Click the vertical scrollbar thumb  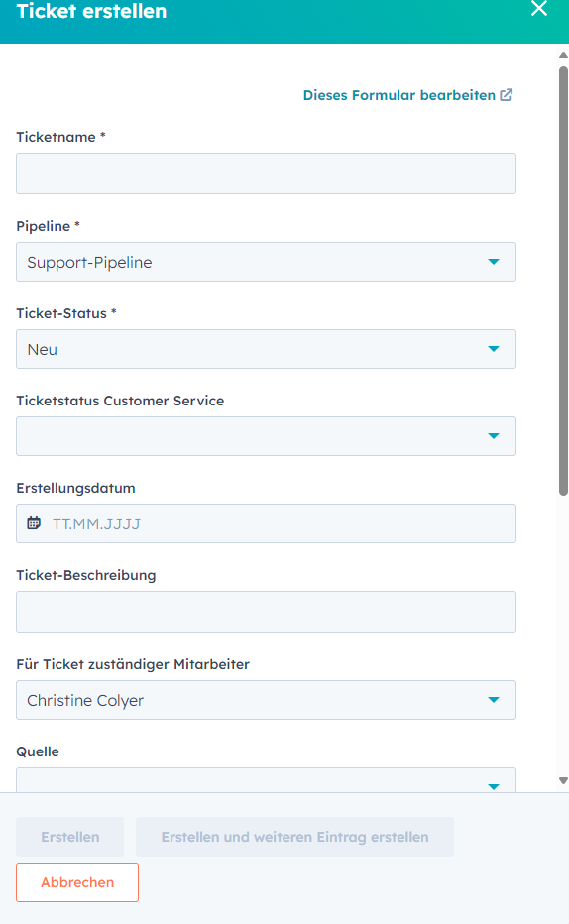tap(563, 282)
